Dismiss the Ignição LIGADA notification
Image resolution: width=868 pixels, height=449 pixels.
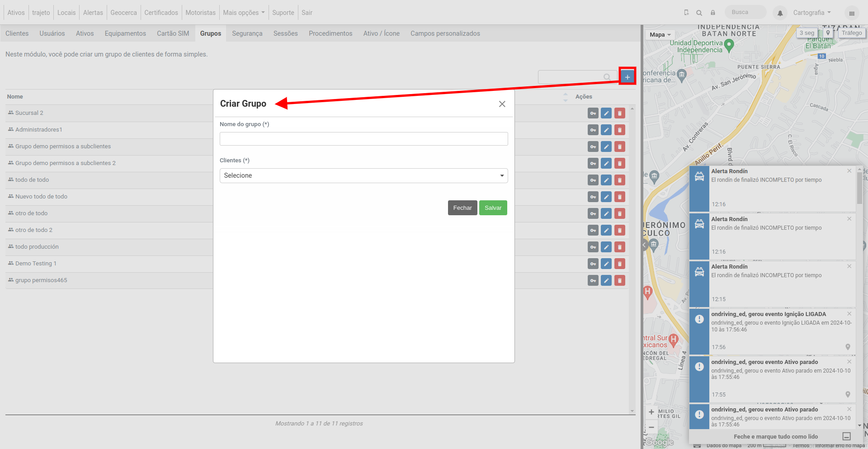pos(849,314)
